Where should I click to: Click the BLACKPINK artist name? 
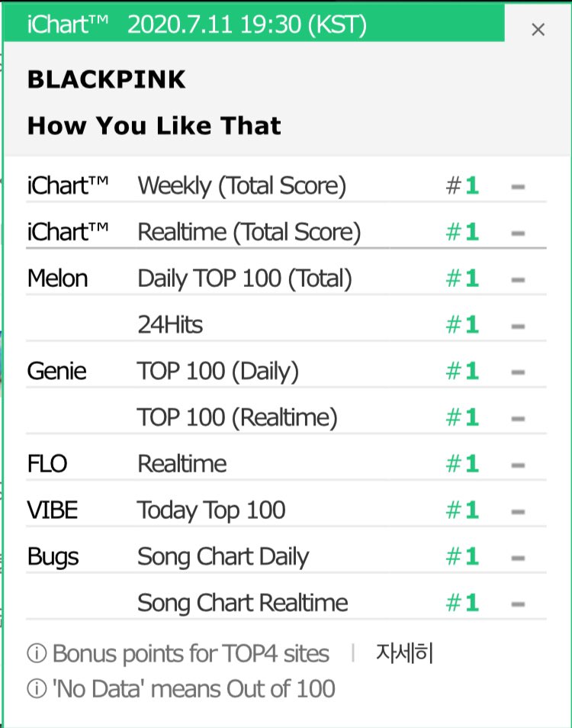(106, 79)
